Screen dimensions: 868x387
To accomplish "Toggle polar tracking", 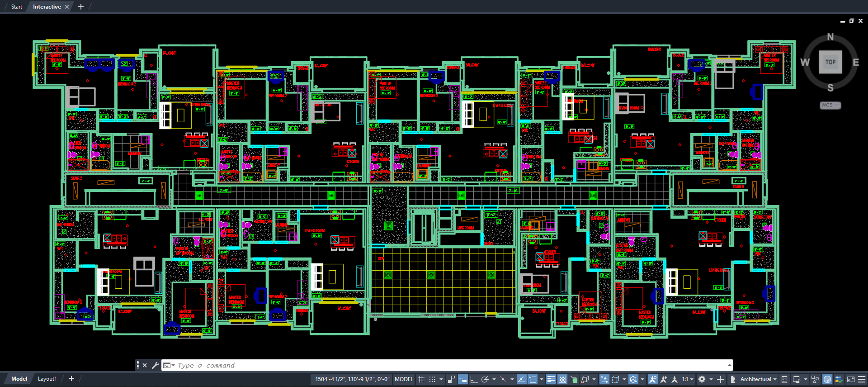I will pos(485,379).
